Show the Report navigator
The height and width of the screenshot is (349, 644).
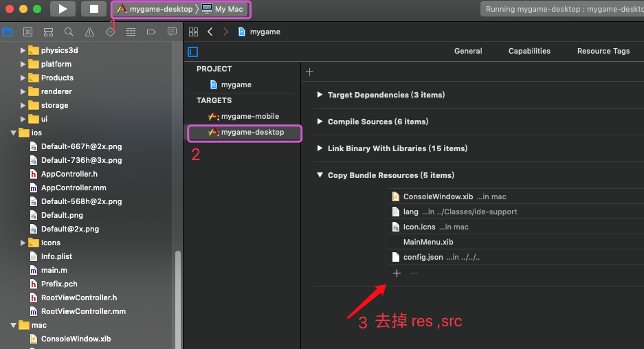tap(172, 32)
